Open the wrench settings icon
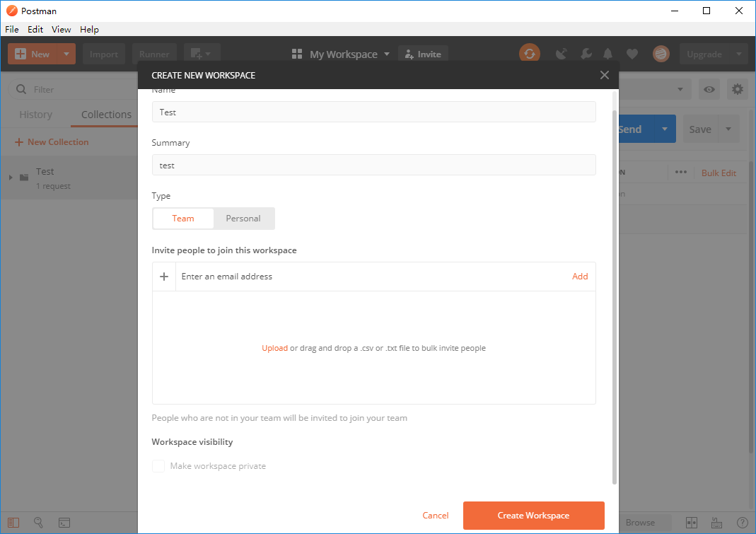 point(586,54)
